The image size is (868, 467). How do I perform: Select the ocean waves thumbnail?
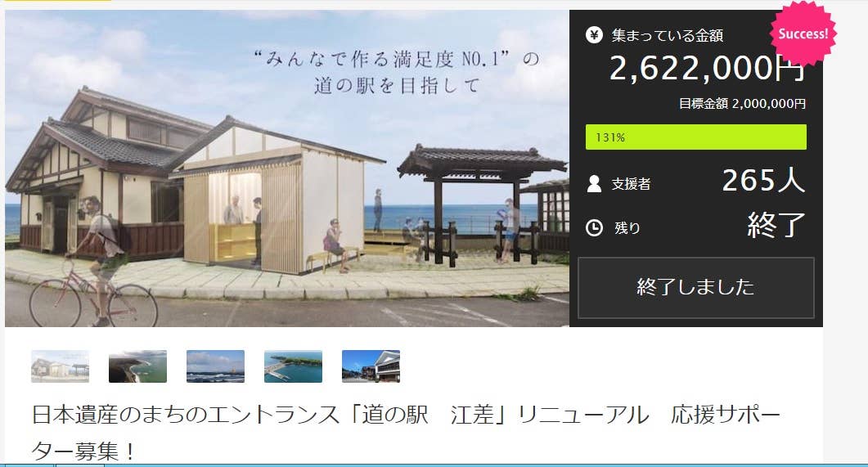click(x=215, y=366)
